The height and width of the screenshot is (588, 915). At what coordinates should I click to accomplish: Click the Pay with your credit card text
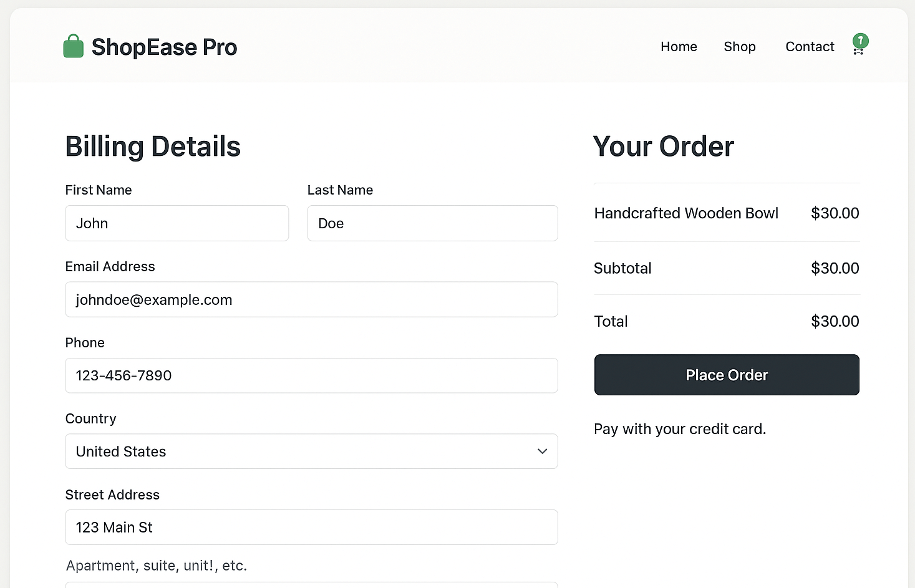point(680,429)
